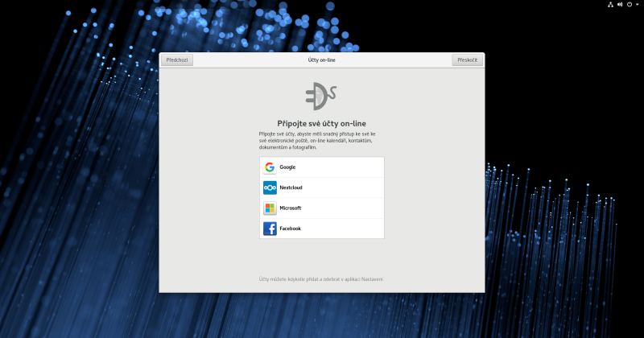Select the Google account label

coord(287,167)
